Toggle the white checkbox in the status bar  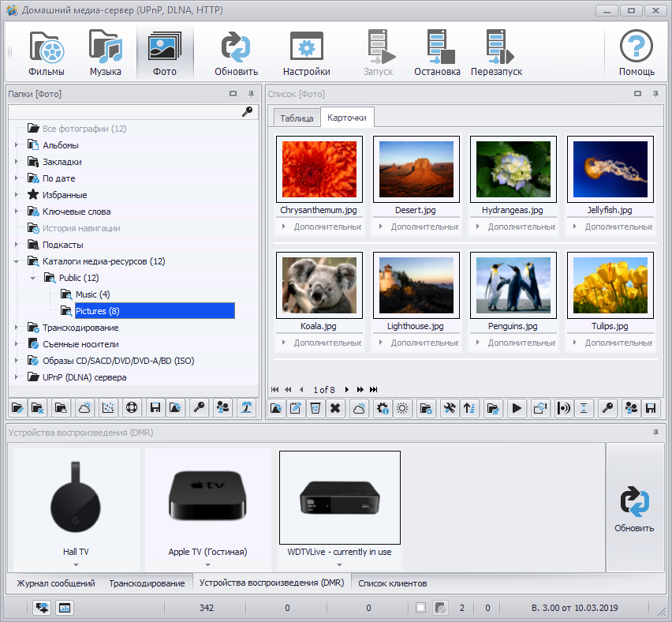point(421,608)
